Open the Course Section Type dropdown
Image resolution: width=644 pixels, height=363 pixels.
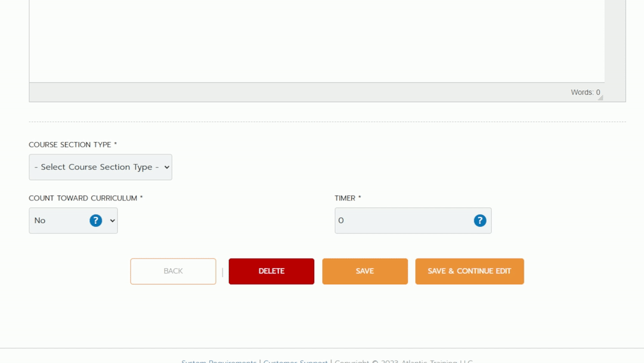100,167
